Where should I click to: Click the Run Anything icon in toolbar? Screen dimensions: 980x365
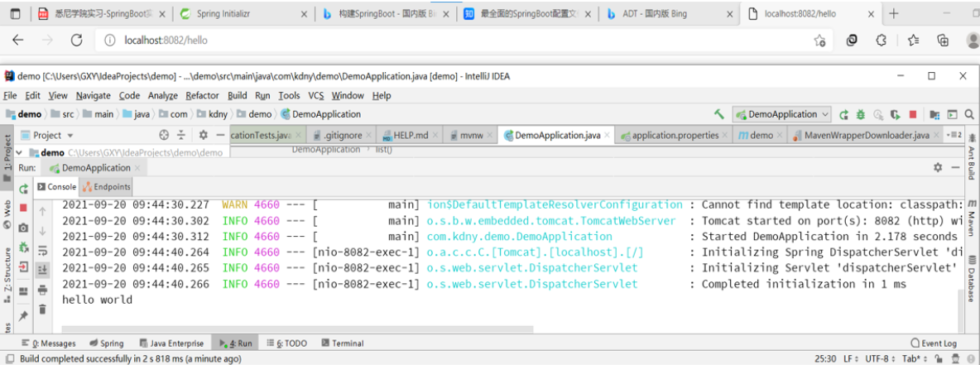[x=952, y=114]
